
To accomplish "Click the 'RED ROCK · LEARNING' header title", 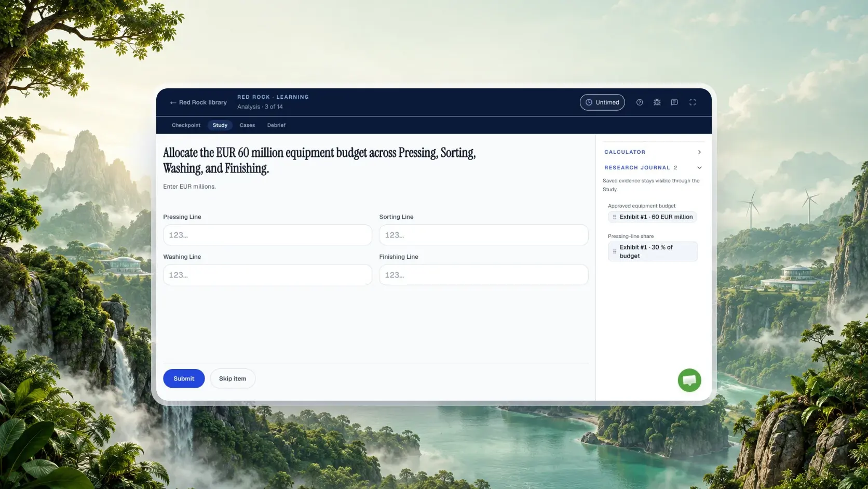I will [x=273, y=97].
